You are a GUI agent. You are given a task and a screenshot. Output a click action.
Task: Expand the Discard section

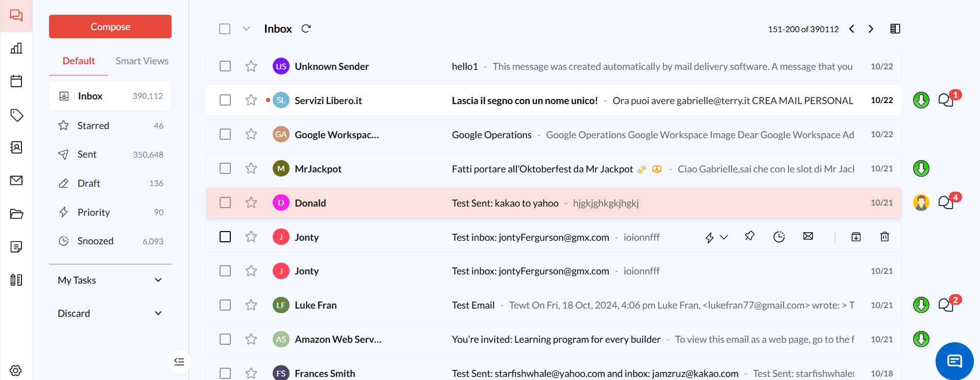158,313
